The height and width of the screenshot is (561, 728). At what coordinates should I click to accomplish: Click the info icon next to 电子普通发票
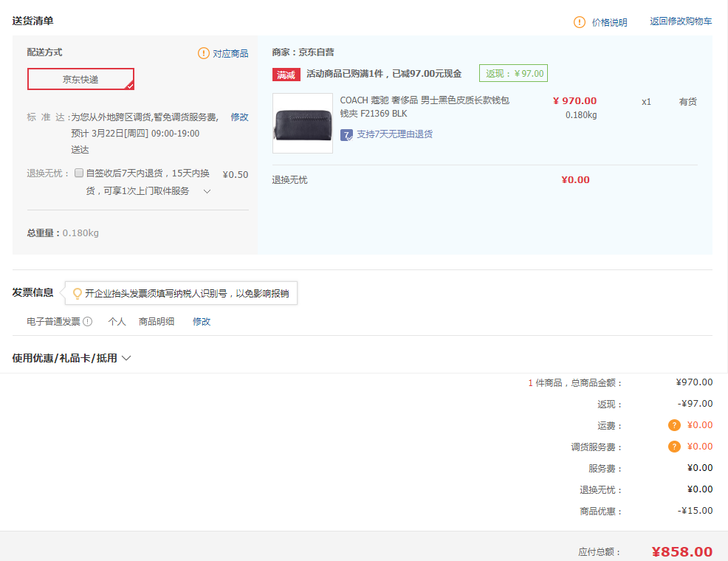click(x=87, y=321)
